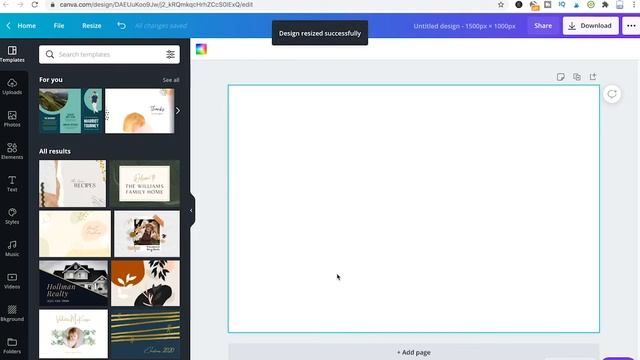Select the Recipes template thumbnail
This screenshot has height=360, width=640.
pos(73,184)
